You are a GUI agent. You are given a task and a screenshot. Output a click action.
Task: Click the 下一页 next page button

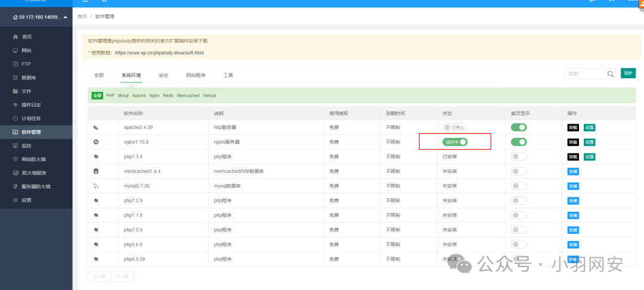[122, 277]
